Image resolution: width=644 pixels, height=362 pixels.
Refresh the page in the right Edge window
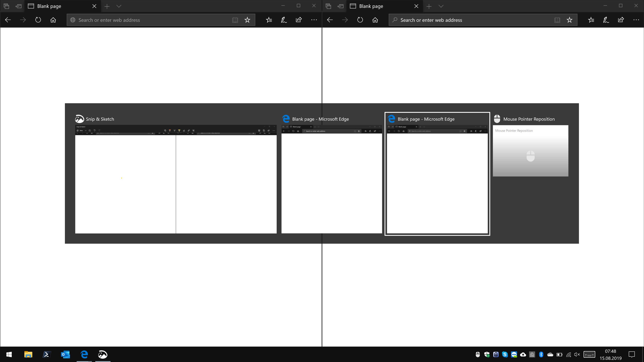pos(360,20)
